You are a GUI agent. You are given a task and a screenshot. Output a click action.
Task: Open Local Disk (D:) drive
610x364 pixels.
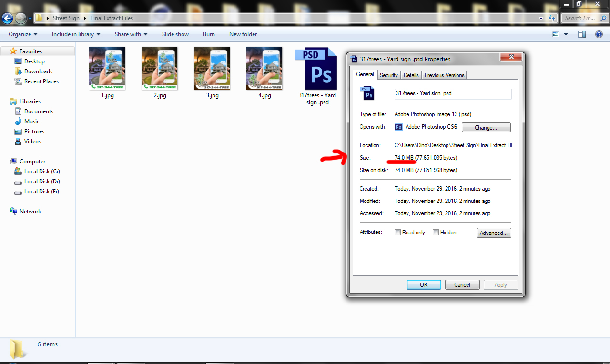click(x=42, y=182)
